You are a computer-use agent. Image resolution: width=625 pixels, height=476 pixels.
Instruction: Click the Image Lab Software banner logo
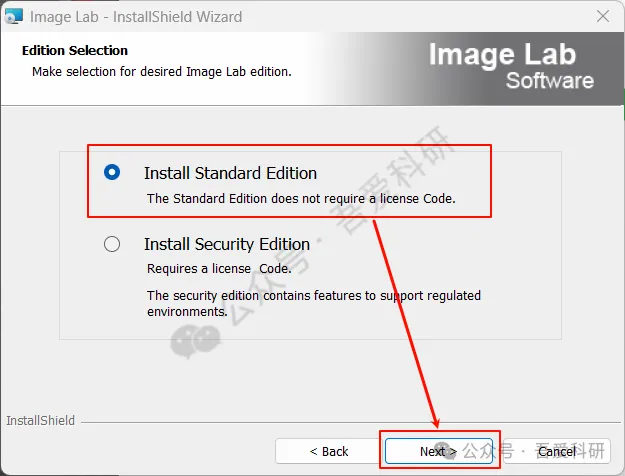pos(511,66)
